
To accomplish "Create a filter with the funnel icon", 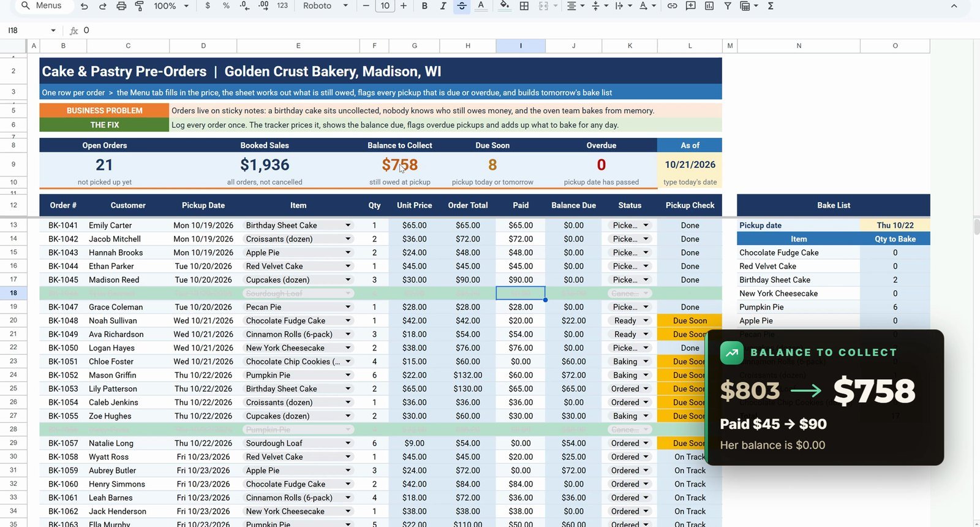I will tap(728, 6).
